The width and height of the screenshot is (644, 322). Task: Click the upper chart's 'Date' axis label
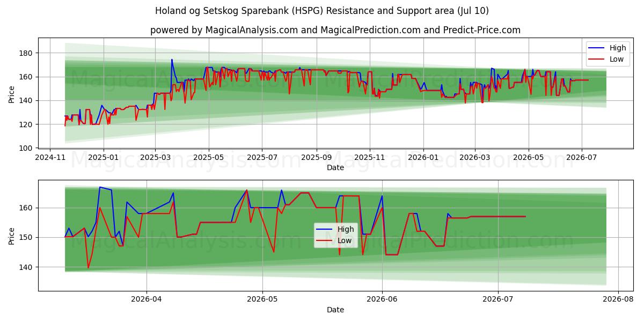pyautogui.click(x=335, y=168)
